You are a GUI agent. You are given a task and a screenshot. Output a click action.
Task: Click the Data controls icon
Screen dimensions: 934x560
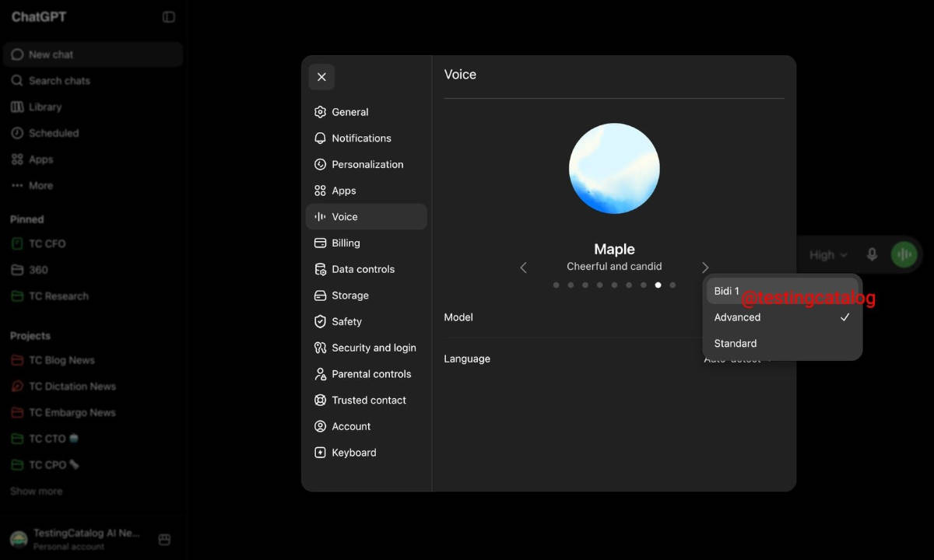click(320, 269)
